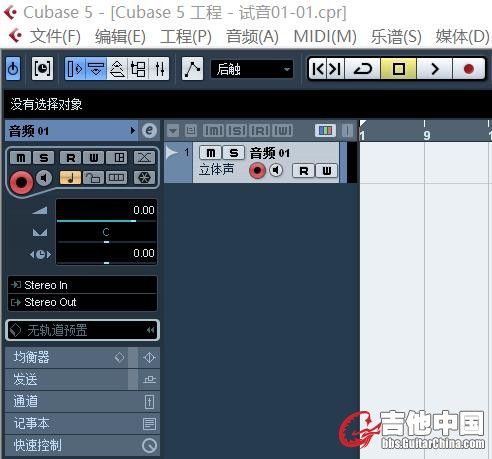Toggle record enable in the Inspector
The height and width of the screenshot is (459, 492).
pyautogui.click(x=22, y=182)
